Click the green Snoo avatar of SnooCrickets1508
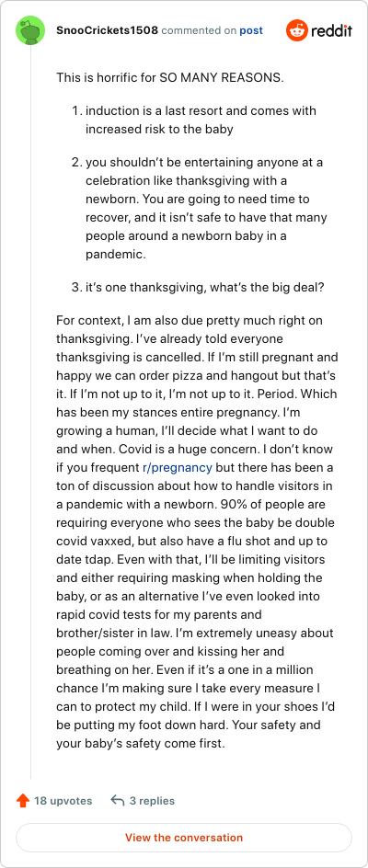Viewport: 368px width, 868px height. (30, 31)
